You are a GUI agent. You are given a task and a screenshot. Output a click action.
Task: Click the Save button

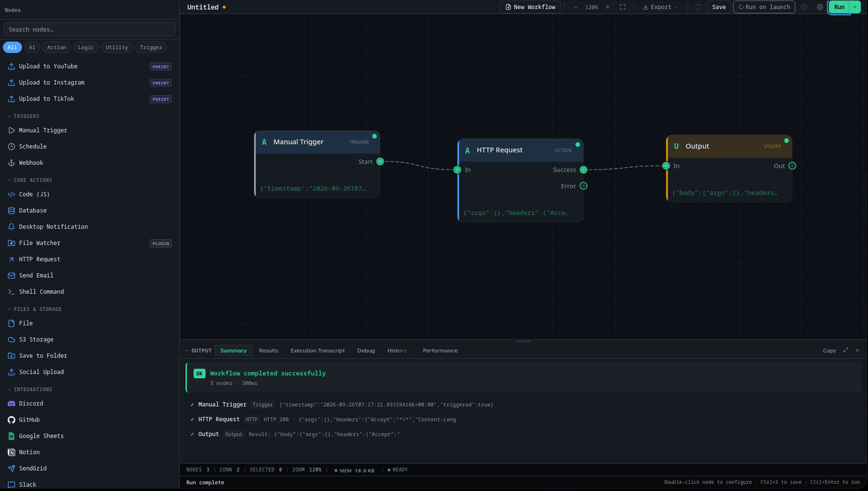(719, 7)
